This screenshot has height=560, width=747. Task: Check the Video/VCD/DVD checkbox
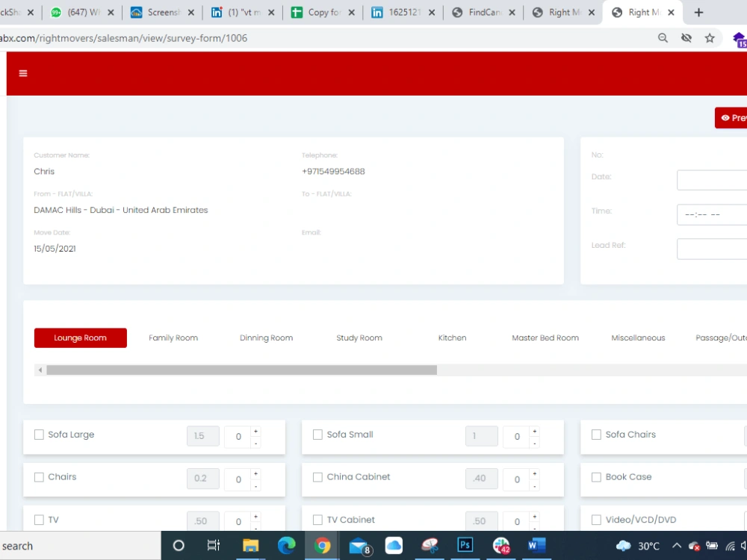596,520
